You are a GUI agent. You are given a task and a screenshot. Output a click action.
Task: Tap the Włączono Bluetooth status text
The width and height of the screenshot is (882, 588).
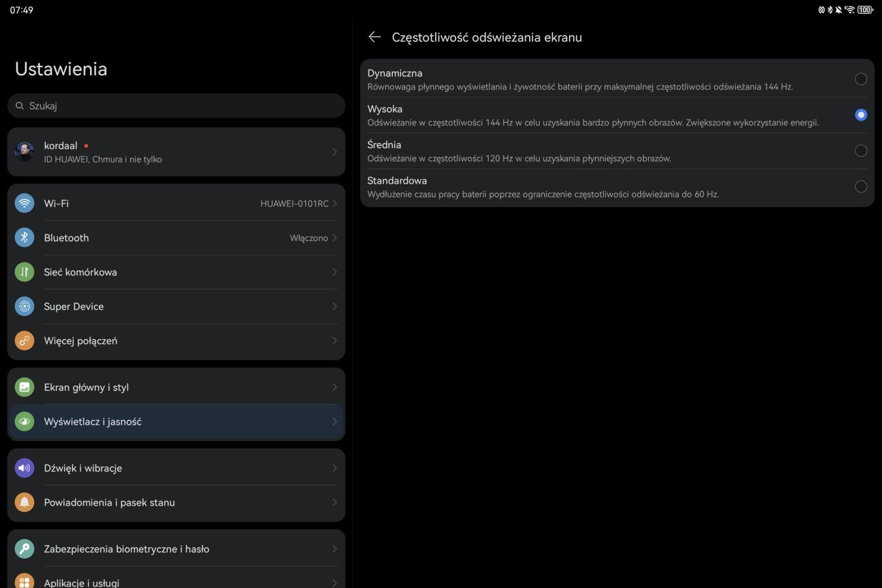(309, 238)
